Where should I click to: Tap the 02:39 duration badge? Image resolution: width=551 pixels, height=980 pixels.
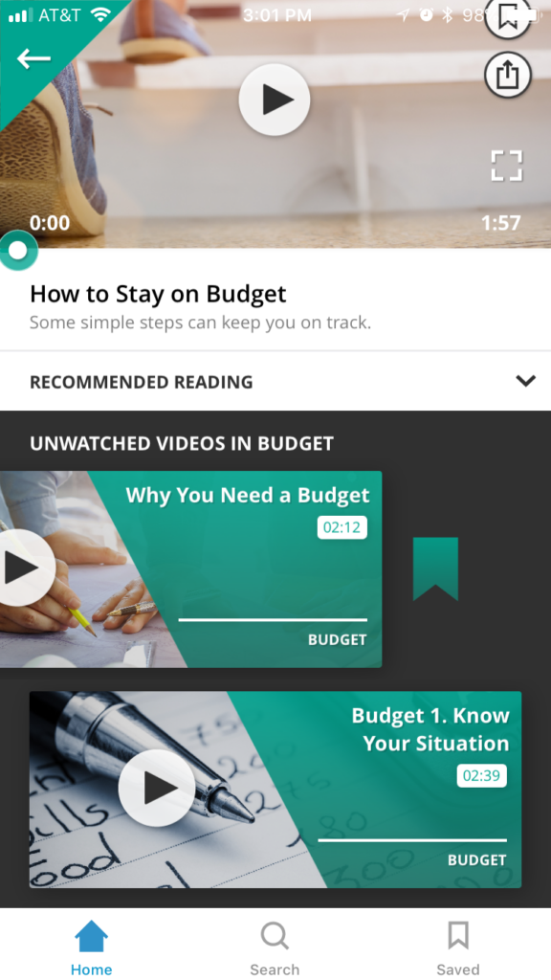tap(482, 775)
